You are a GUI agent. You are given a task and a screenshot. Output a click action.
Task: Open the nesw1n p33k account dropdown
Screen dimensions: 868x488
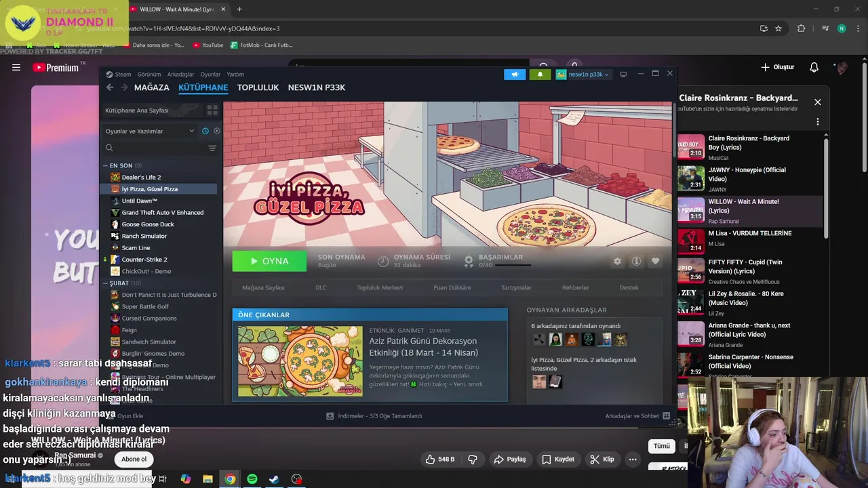[583, 75]
